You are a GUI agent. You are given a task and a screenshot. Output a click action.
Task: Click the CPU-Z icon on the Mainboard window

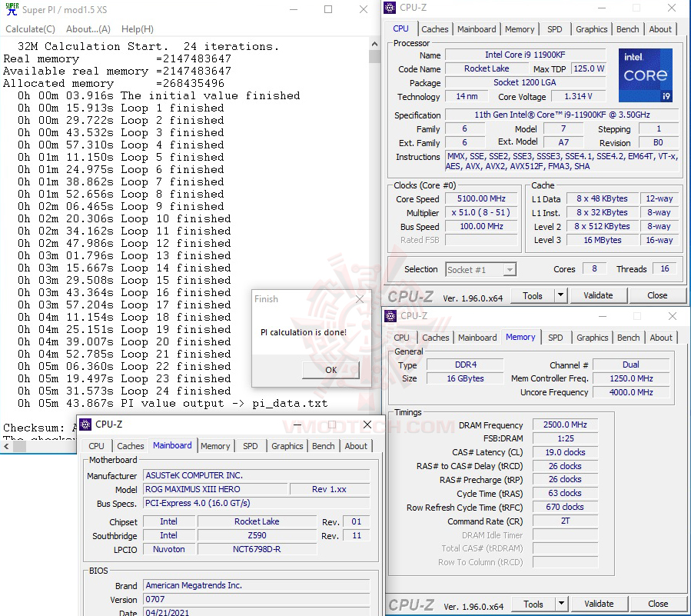(85, 425)
